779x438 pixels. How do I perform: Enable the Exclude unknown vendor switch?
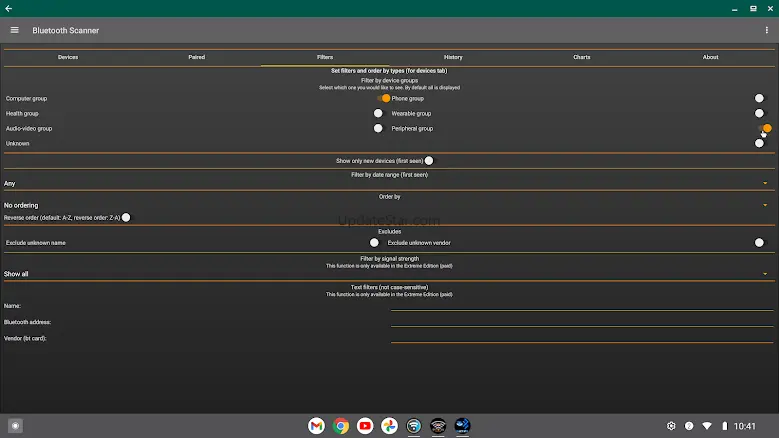click(760, 242)
